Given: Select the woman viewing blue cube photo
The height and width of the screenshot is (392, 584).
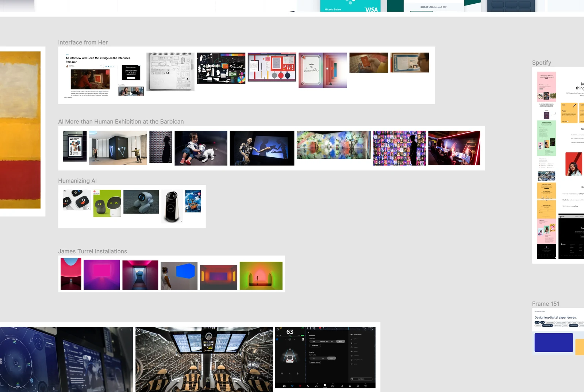Looking at the screenshot, I should click(179, 276).
